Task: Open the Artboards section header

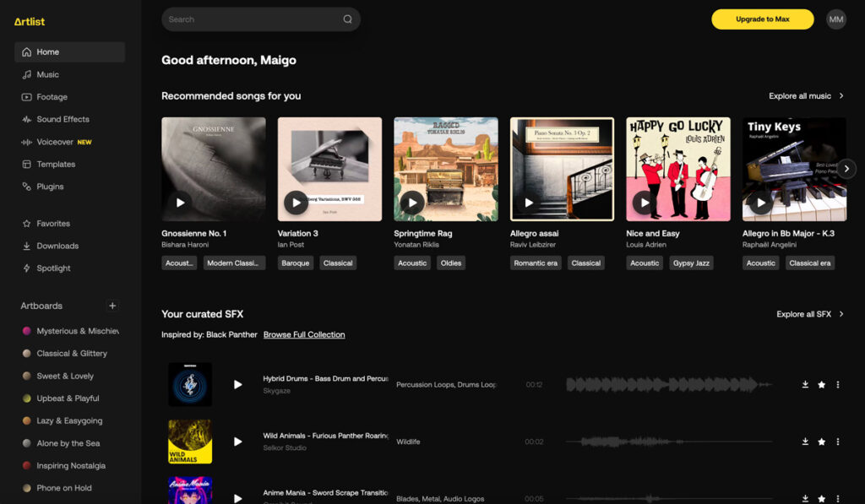Action: pyautogui.click(x=41, y=306)
